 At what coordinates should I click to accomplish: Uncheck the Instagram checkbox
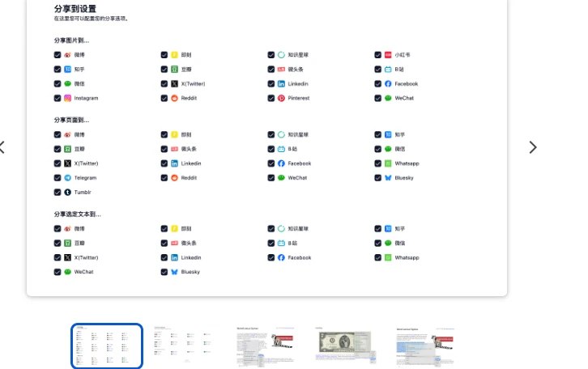(x=58, y=98)
